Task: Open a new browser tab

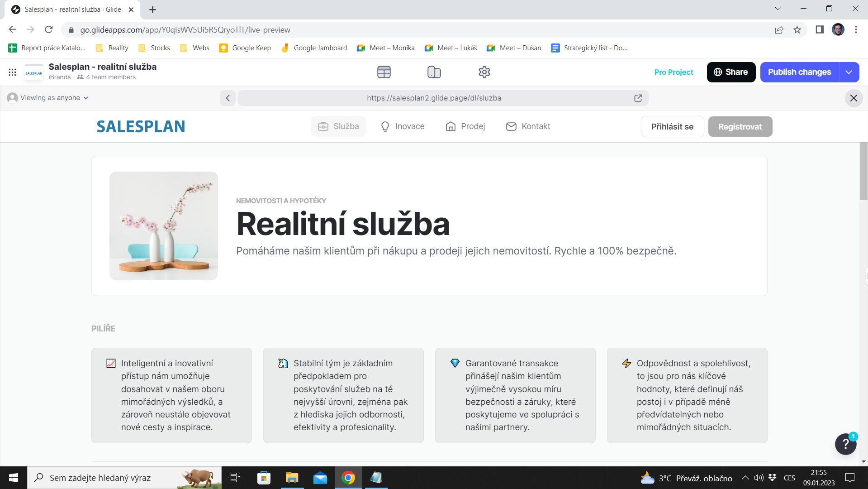Action: (152, 10)
